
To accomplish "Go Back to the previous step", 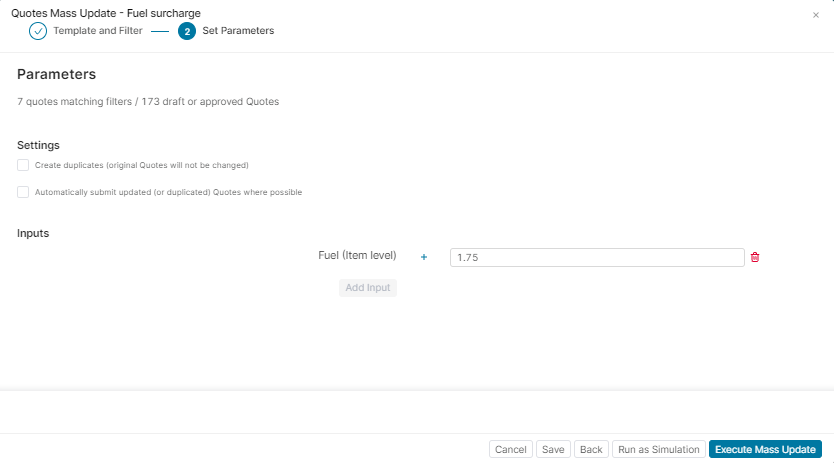I will [x=591, y=450].
